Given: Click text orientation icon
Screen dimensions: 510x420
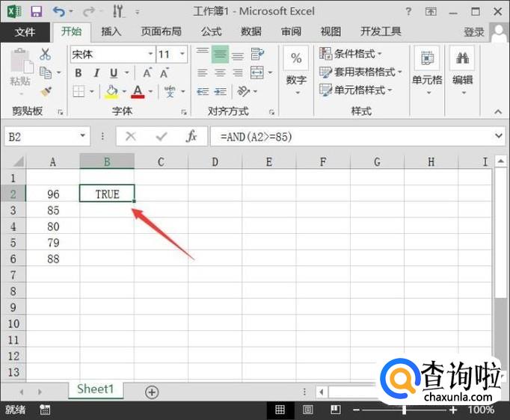Looking at the screenshot, I should pos(244,91).
